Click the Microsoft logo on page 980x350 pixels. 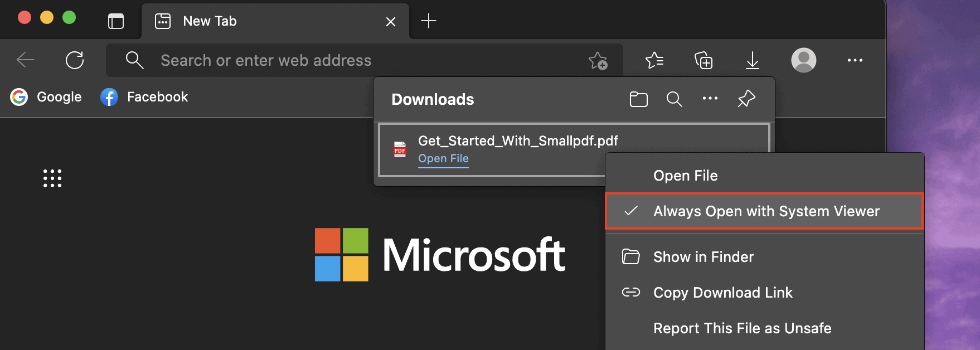pyautogui.click(x=440, y=255)
